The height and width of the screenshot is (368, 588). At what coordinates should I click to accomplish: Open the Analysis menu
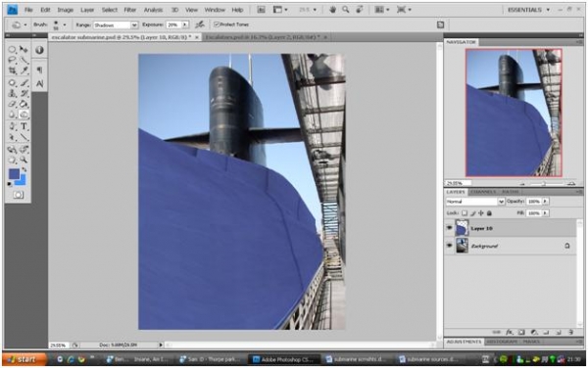[153, 10]
